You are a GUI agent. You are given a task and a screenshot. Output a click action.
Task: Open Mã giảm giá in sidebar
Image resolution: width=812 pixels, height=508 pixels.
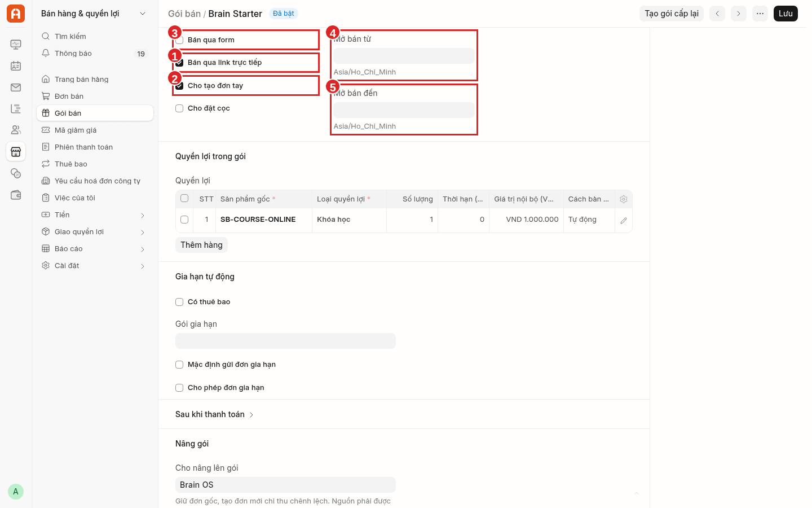pos(95,130)
